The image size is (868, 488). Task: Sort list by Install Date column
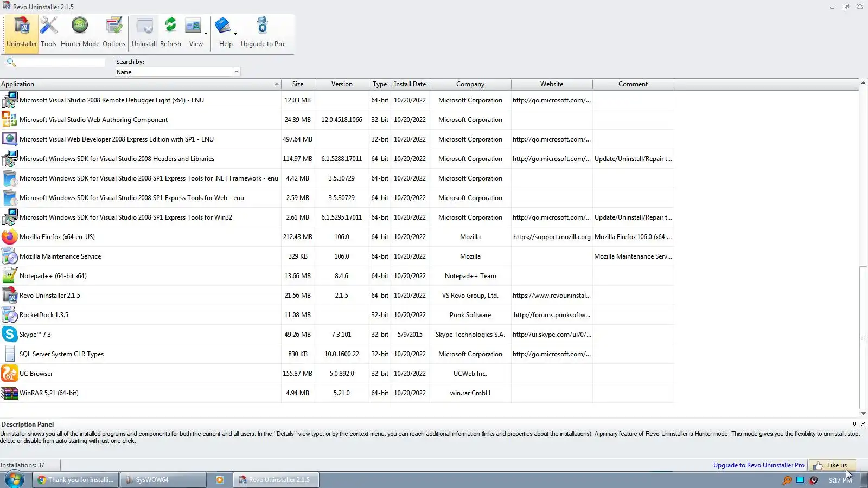tap(410, 84)
